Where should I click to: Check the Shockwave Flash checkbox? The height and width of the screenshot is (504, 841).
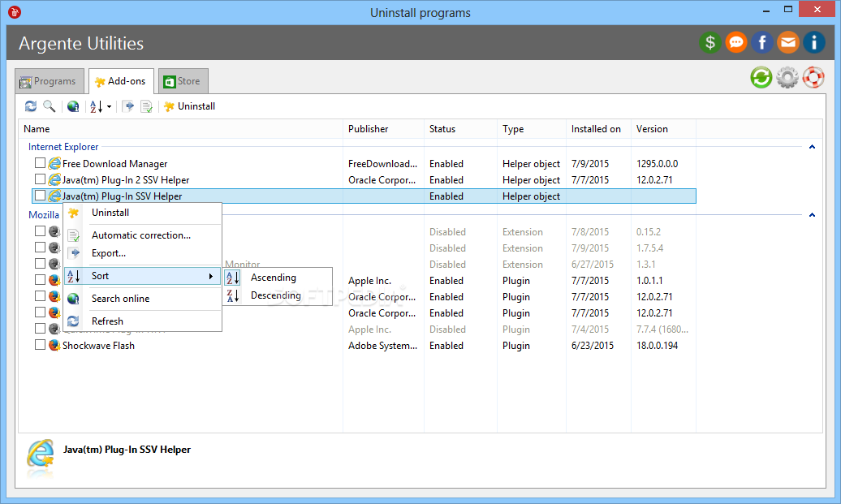pos(40,344)
